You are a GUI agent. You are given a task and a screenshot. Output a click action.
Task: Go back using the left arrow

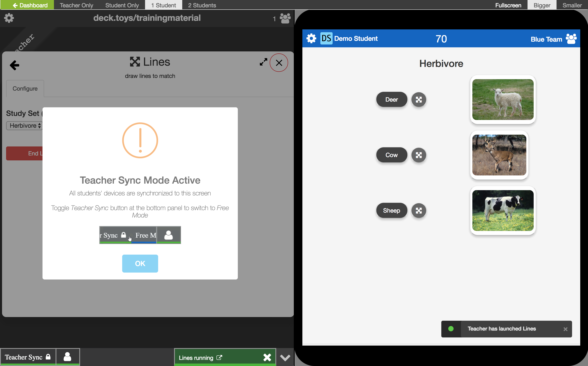(15, 65)
